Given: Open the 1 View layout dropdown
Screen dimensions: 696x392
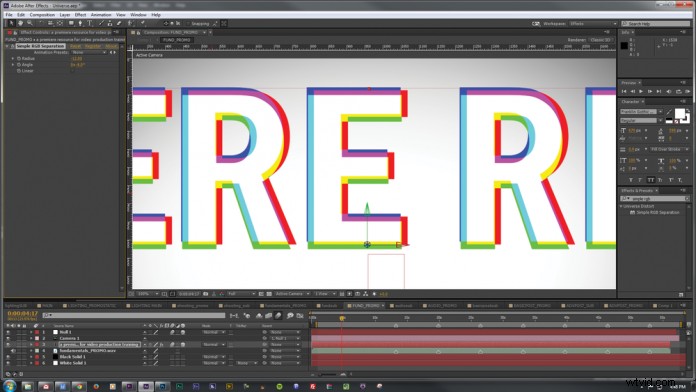Looking at the screenshot, I should [326, 294].
